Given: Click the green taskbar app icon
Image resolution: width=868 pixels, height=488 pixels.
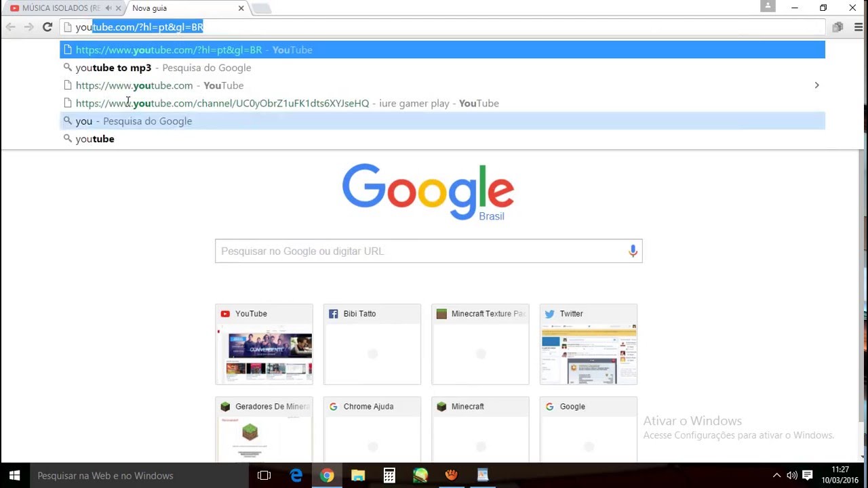Looking at the screenshot, I should pos(420,475).
